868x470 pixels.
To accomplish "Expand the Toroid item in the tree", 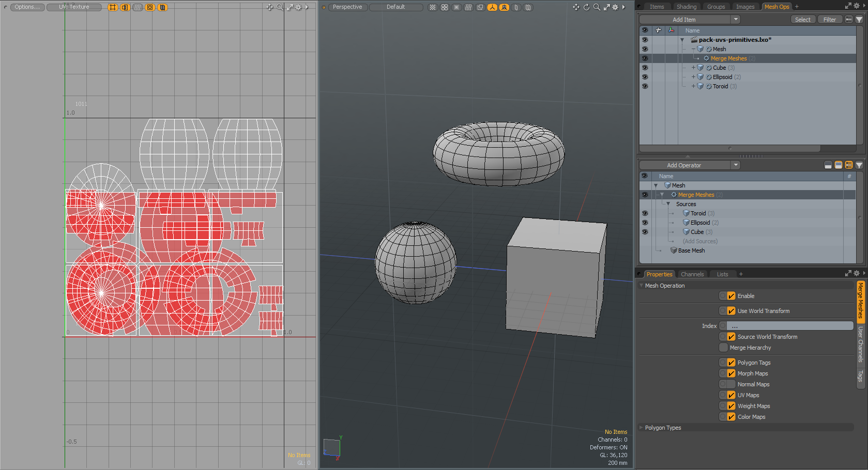I will (x=693, y=86).
